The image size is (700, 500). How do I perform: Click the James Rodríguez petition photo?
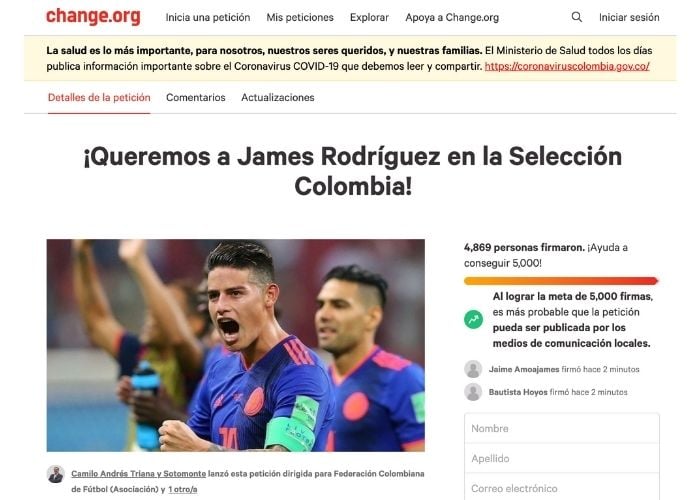point(236,346)
